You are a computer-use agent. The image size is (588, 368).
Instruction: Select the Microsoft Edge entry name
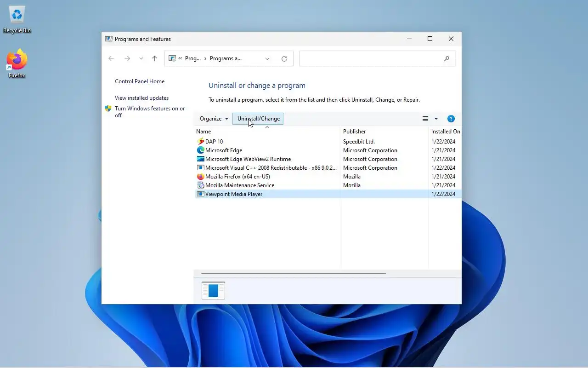[224, 150]
